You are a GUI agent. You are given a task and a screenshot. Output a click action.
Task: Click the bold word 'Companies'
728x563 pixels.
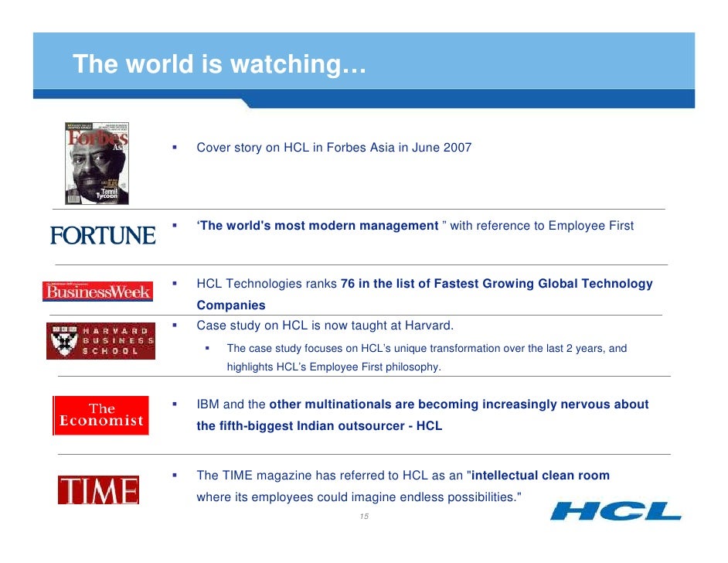click(x=231, y=305)
